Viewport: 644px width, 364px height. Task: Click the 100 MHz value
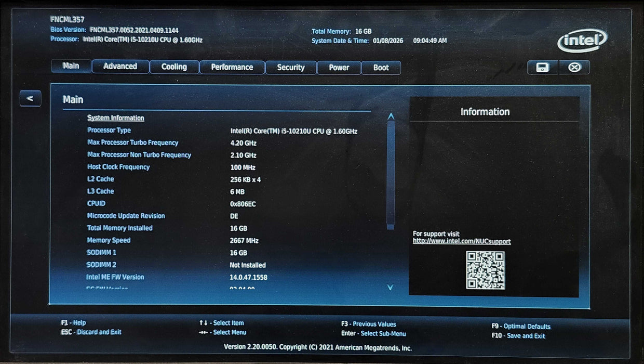point(243,167)
